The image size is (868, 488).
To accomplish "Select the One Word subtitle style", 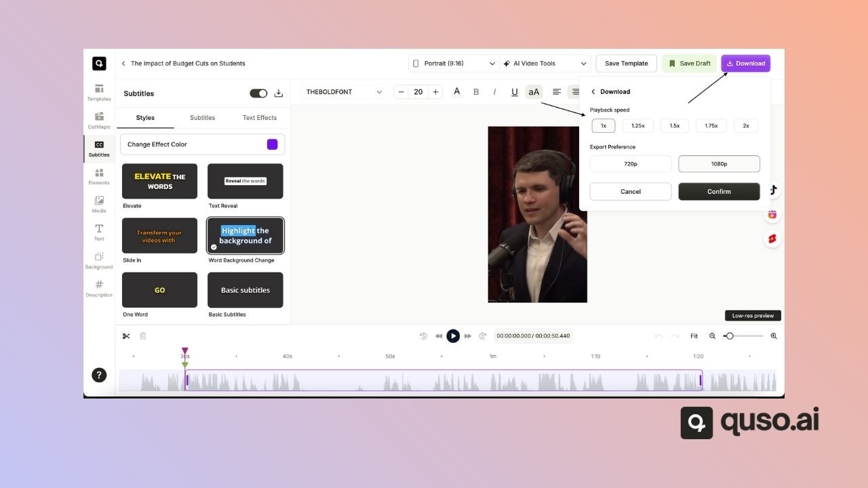I will (x=160, y=290).
